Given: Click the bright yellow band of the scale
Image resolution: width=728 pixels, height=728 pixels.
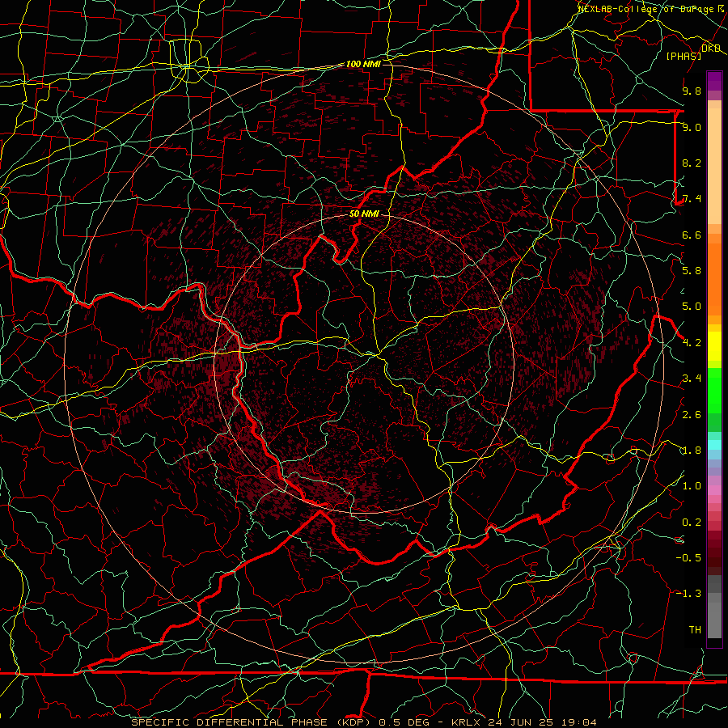Looking at the screenshot, I should 714,346.
